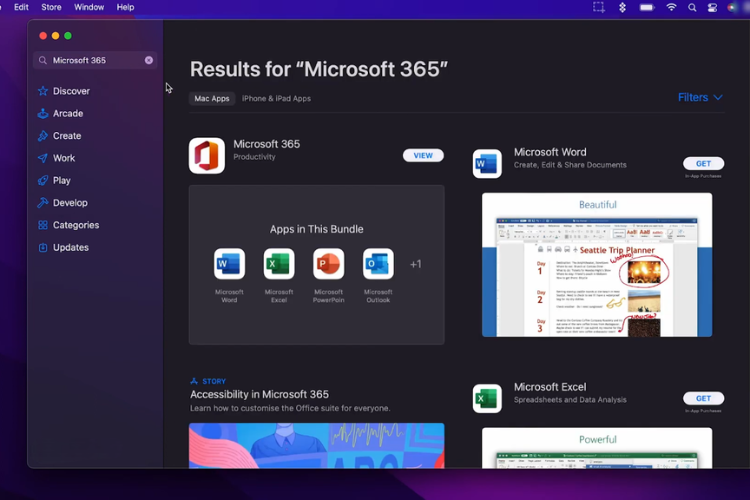This screenshot has width=750, height=500.
Task: Click the search magnifier icon in sidebar
Action: [43, 60]
